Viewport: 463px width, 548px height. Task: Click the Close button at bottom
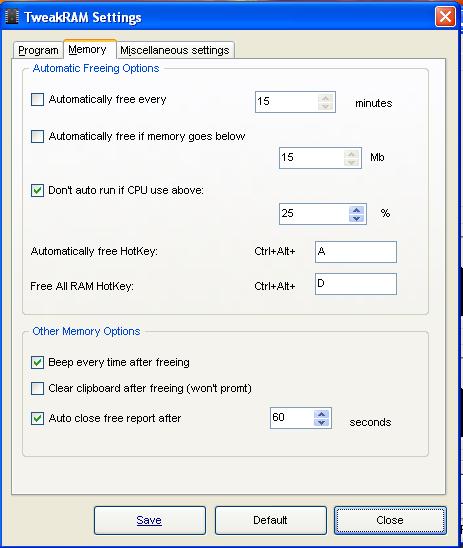(390, 520)
